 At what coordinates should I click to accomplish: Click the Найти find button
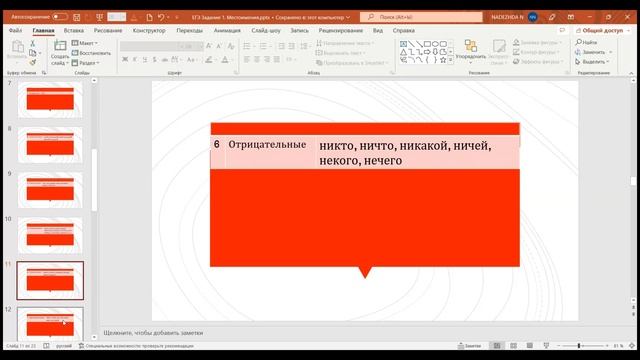(x=586, y=42)
